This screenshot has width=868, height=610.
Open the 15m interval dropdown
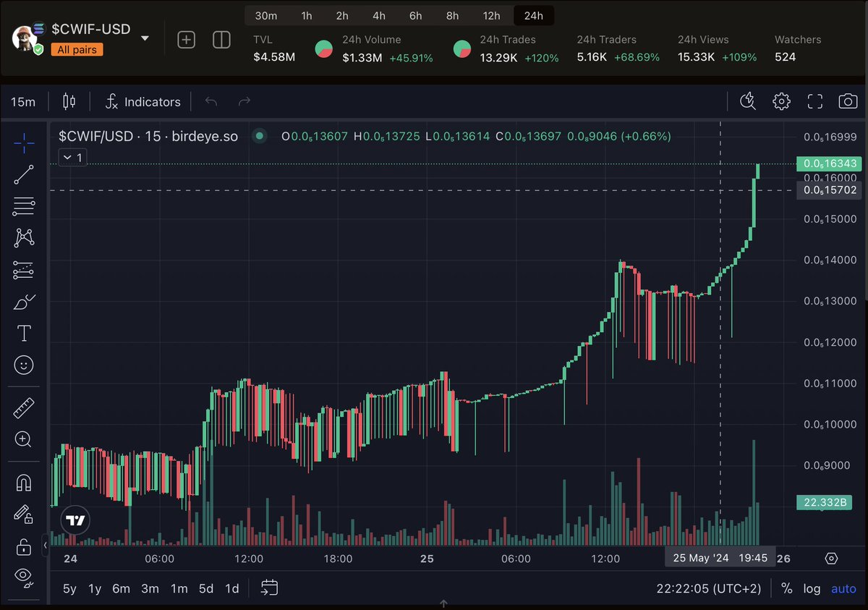coord(23,102)
